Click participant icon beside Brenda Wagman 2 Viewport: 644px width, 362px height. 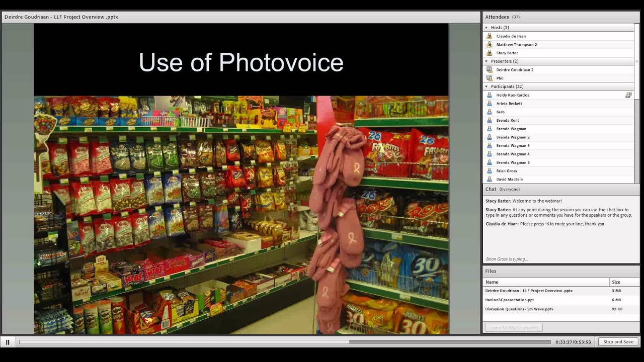click(490, 137)
